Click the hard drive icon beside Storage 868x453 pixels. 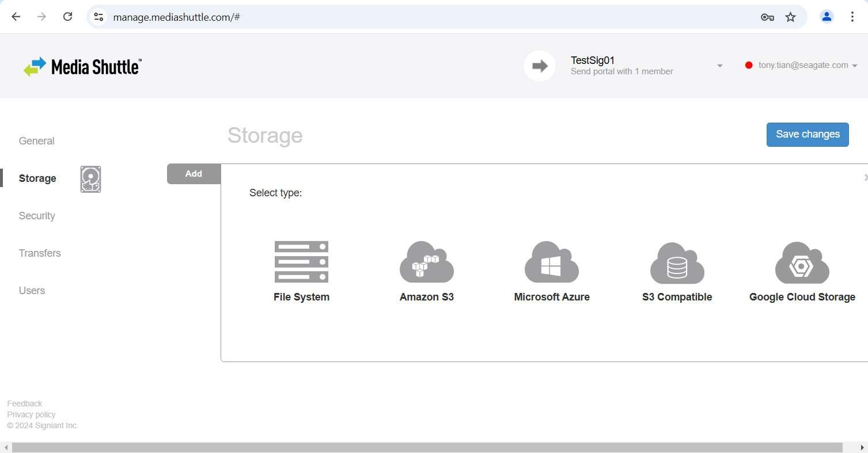(x=90, y=179)
